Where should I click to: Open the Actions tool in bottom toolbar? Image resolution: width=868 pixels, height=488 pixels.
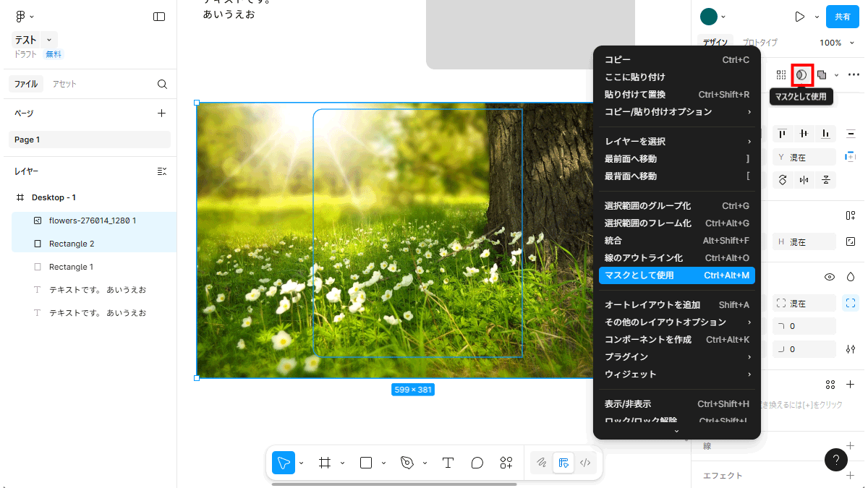click(506, 463)
